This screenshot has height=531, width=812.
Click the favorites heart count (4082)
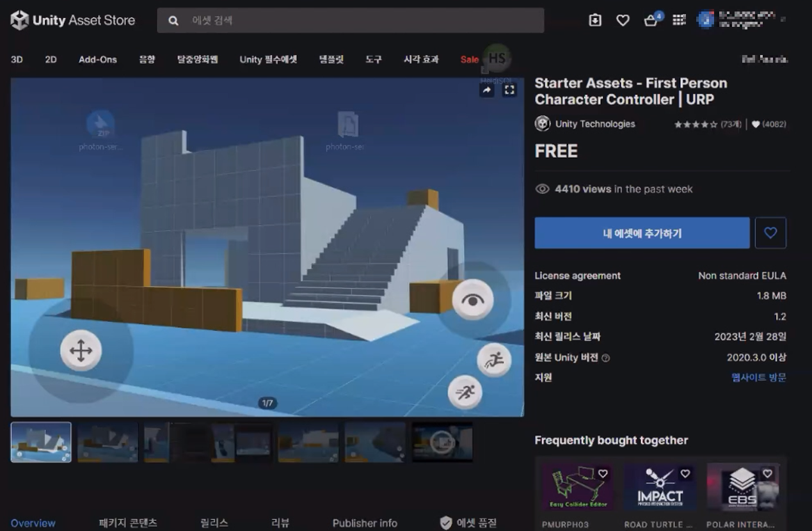coord(769,124)
